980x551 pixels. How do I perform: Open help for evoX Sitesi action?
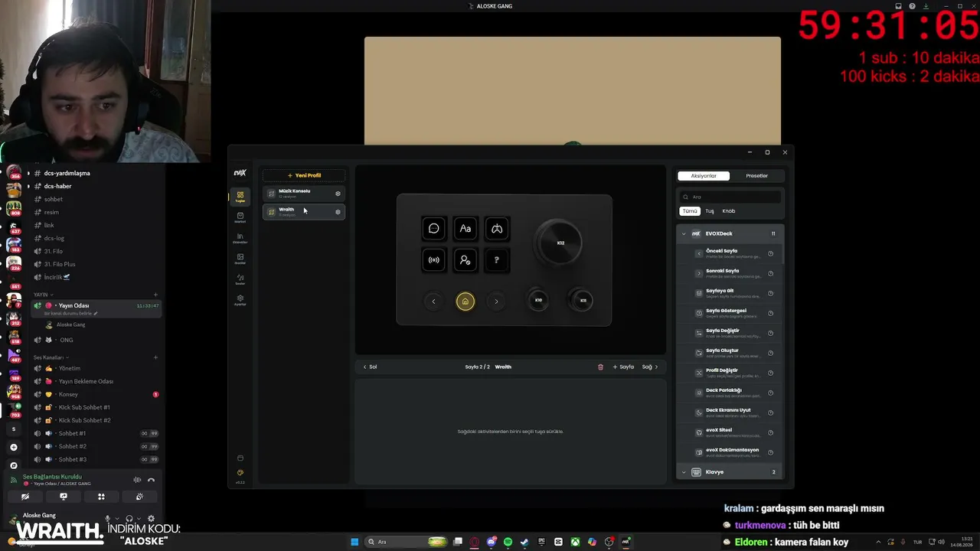[770, 432]
